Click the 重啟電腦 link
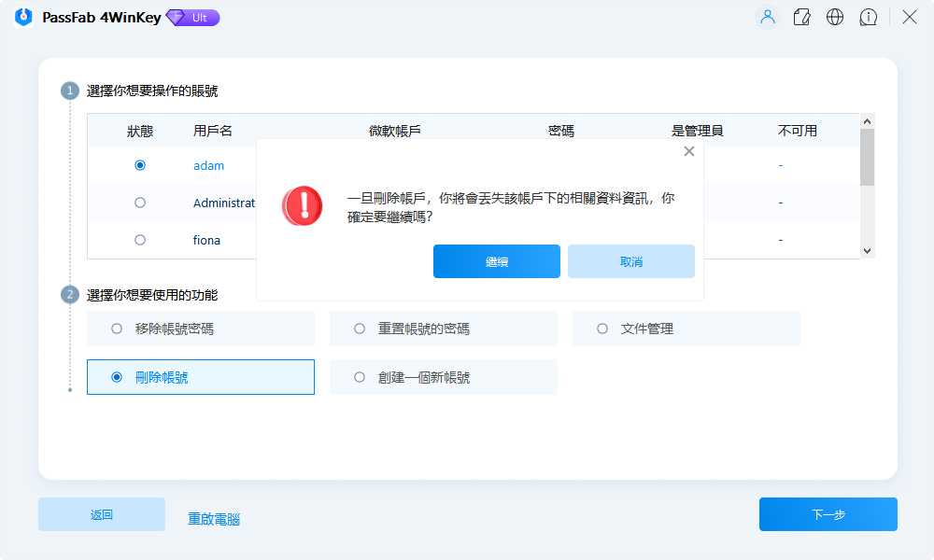This screenshot has width=934, height=560. tap(213, 519)
